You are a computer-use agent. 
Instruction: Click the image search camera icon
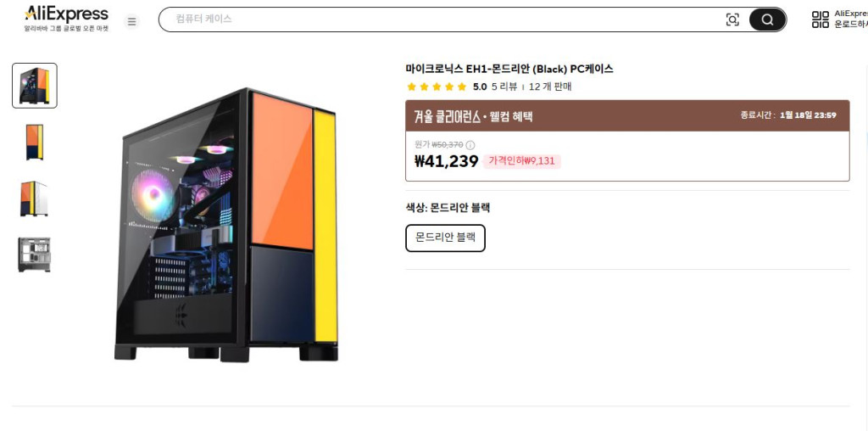[732, 20]
